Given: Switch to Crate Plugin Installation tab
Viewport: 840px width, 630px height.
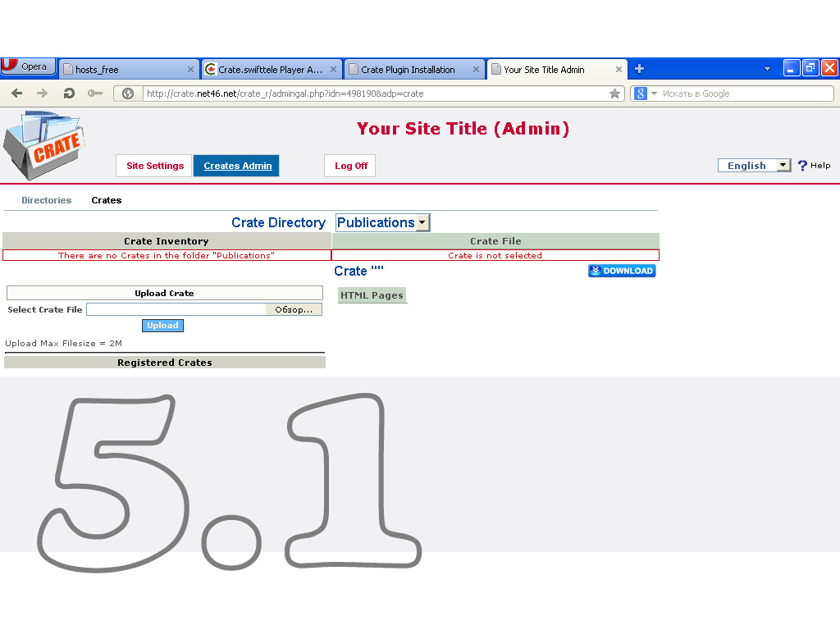Looking at the screenshot, I should click(x=408, y=70).
